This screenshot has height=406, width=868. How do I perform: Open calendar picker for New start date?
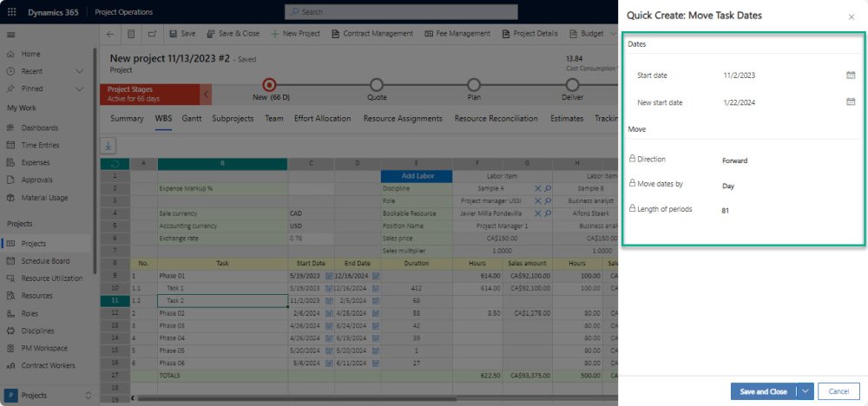(x=851, y=101)
